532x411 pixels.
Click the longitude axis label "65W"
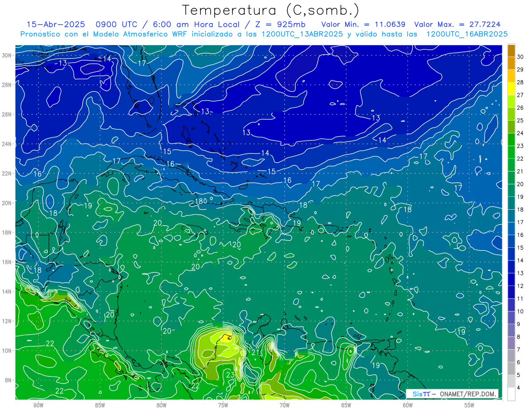tap(346, 405)
